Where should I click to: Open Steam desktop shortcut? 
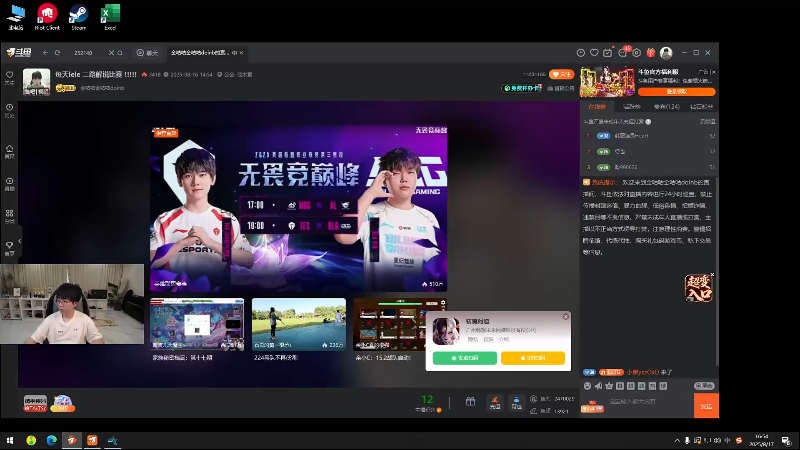(x=79, y=17)
